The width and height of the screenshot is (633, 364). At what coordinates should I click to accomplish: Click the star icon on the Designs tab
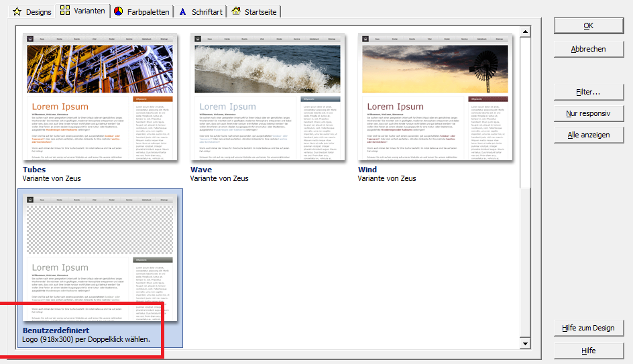pos(17,11)
